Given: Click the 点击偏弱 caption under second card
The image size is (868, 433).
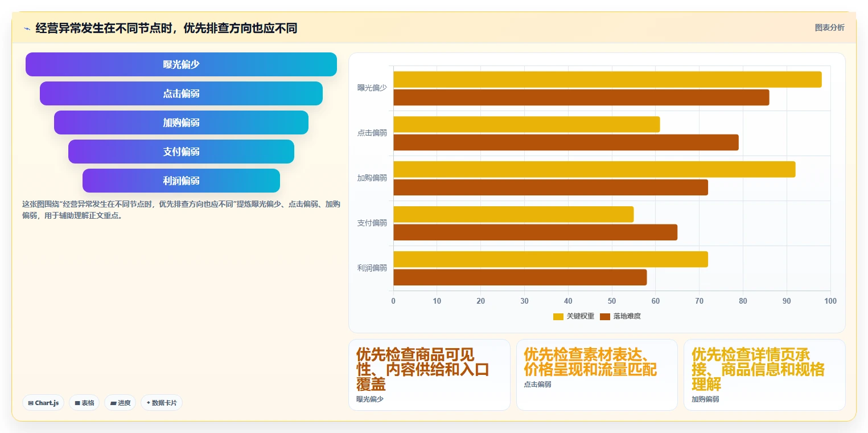Looking at the screenshot, I should (537, 385).
